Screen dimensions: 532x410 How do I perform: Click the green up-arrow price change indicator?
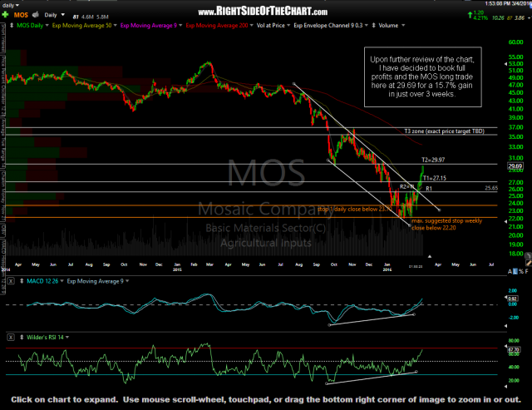pos(470,15)
